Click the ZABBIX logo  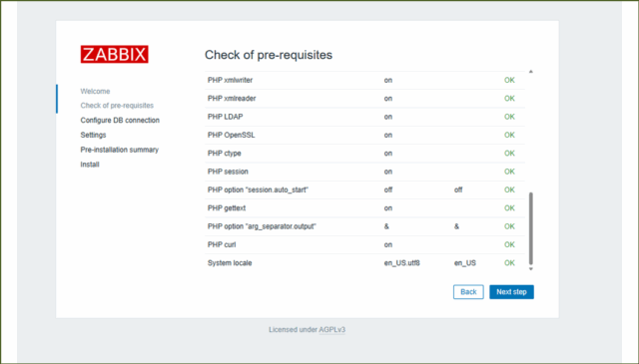115,54
